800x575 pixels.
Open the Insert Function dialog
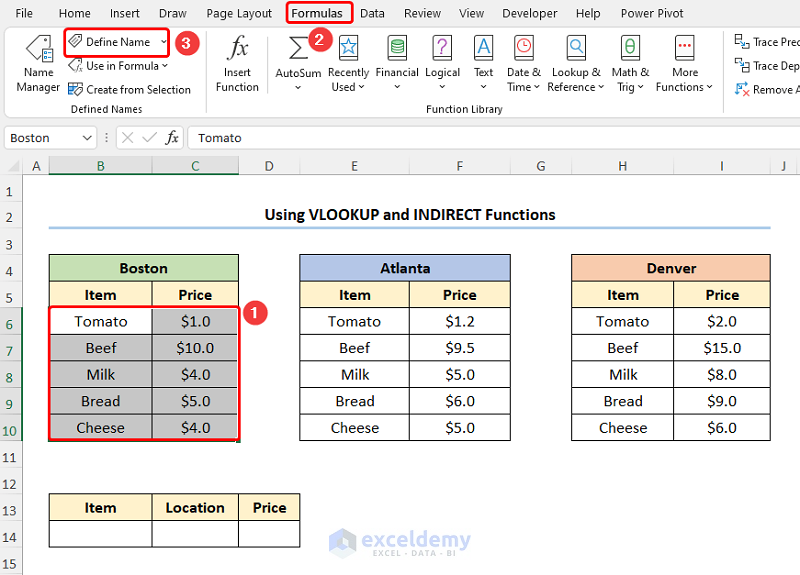pyautogui.click(x=237, y=64)
